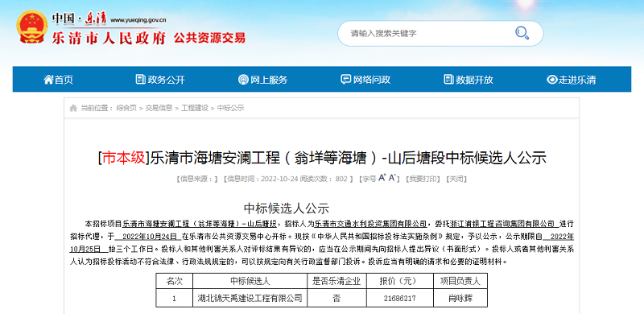Click the 项目负责人 table header
The height and width of the screenshot is (314, 644).
pyautogui.click(x=460, y=282)
